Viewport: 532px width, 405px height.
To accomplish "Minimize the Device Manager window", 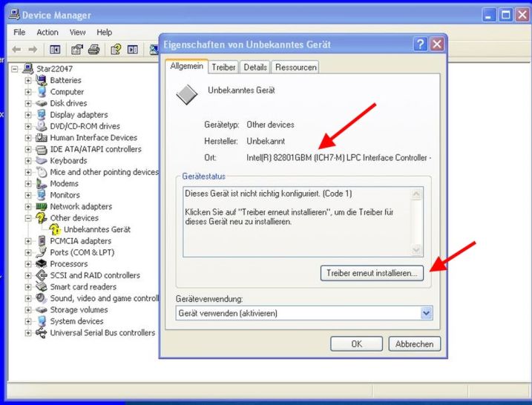I will [x=488, y=16].
